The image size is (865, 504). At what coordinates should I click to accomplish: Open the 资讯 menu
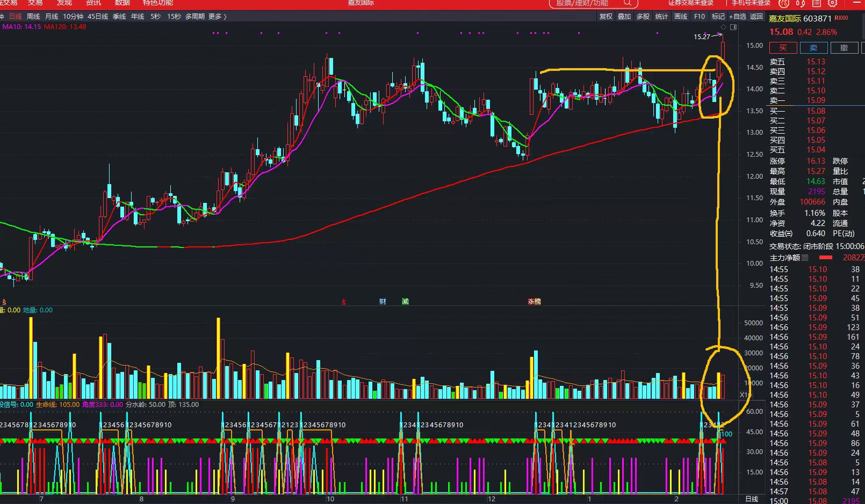tap(93, 3)
